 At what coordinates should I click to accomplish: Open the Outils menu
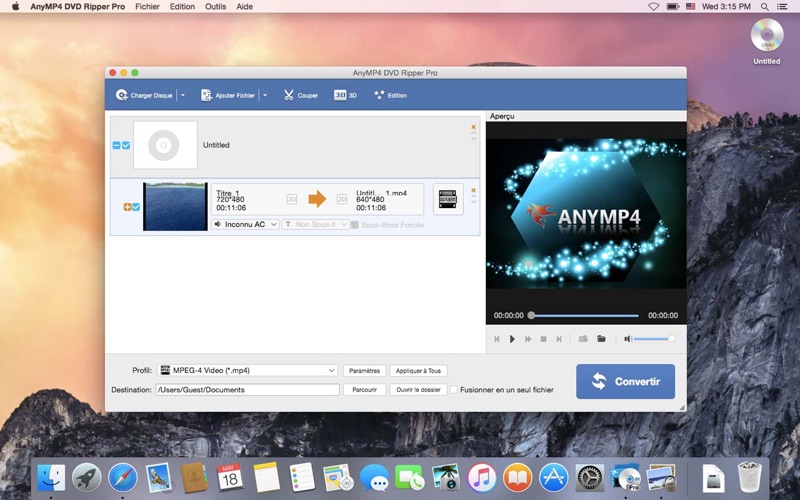pyautogui.click(x=215, y=7)
